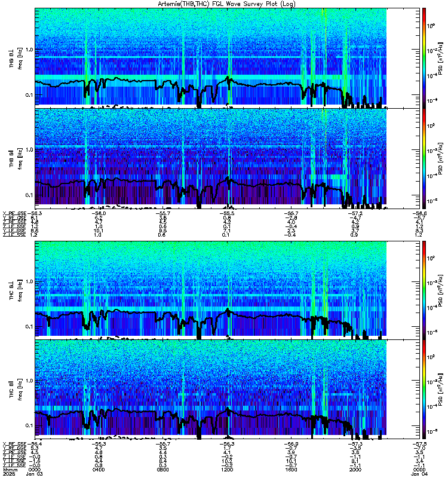Click the 1200 time tick label
The width and height of the screenshot is (448, 478).
click(227, 470)
